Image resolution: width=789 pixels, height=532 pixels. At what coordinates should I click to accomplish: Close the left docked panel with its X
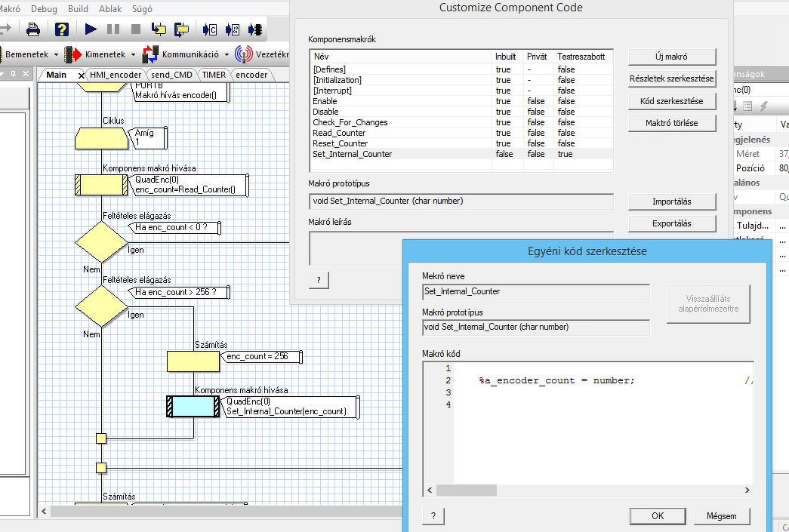click(26, 74)
